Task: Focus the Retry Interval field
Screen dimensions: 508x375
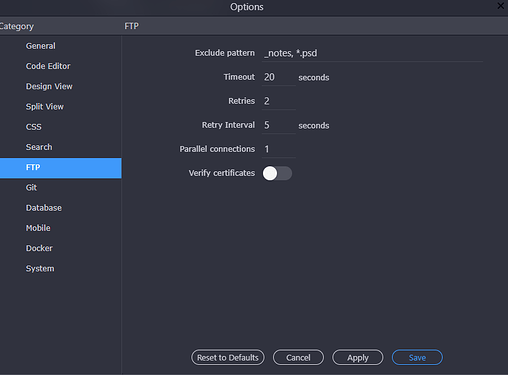Action: (x=279, y=125)
